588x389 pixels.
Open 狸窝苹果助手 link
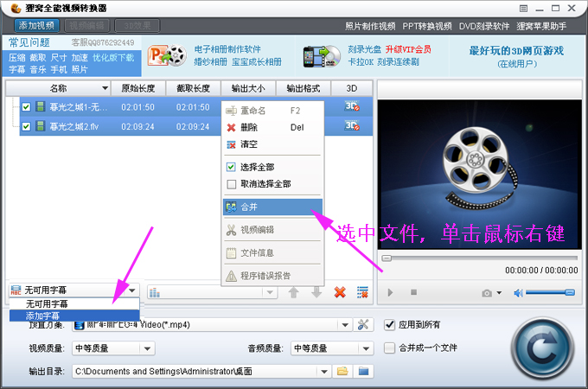pos(541,26)
